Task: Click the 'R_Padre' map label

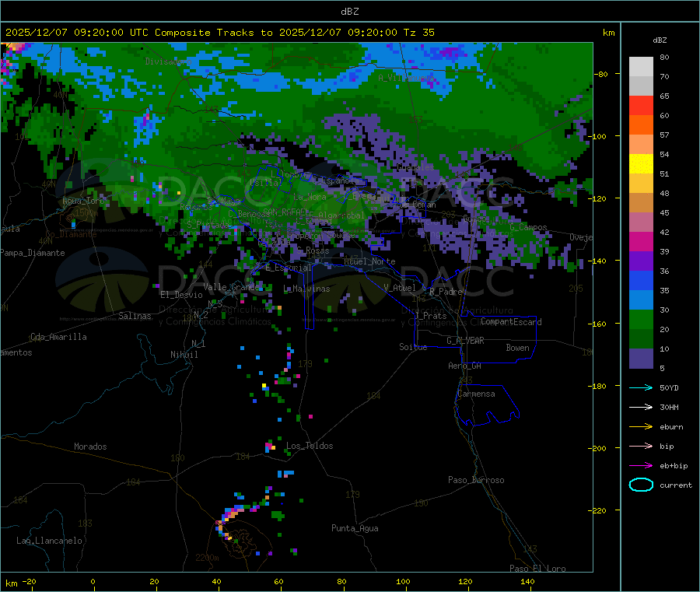Action: tap(446, 292)
